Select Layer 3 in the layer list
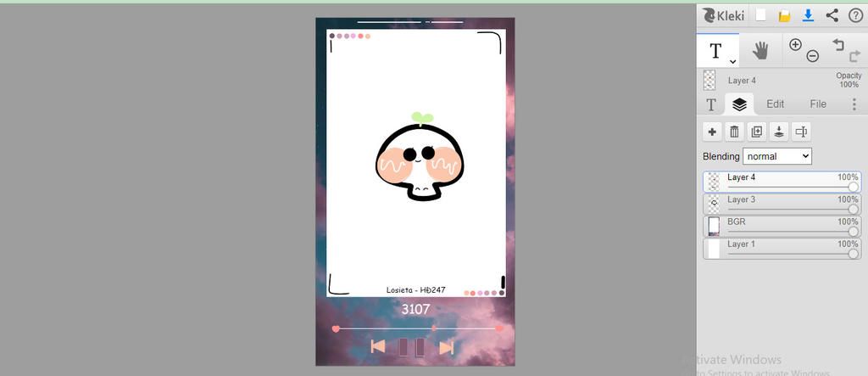Viewport: 868px width, 376px height. [782, 204]
